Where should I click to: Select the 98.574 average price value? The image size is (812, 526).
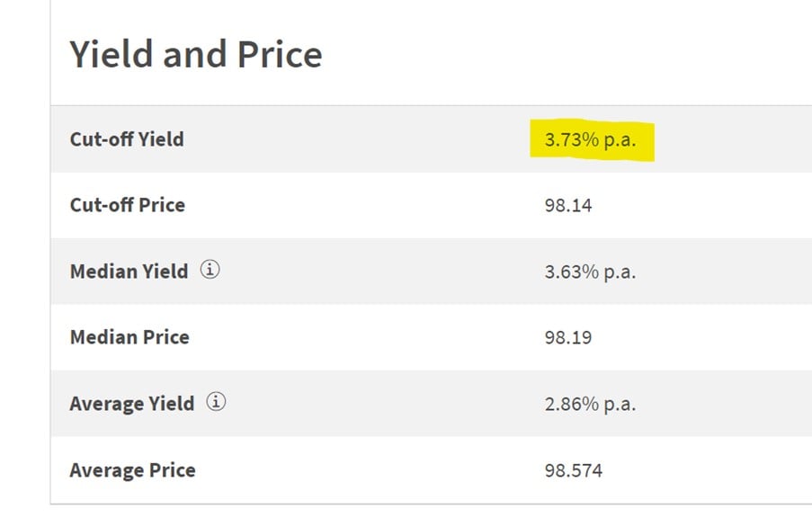574,470
